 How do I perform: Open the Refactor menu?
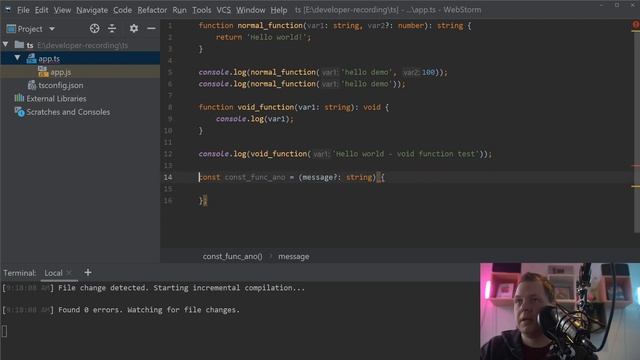click(x=152, y=10)
